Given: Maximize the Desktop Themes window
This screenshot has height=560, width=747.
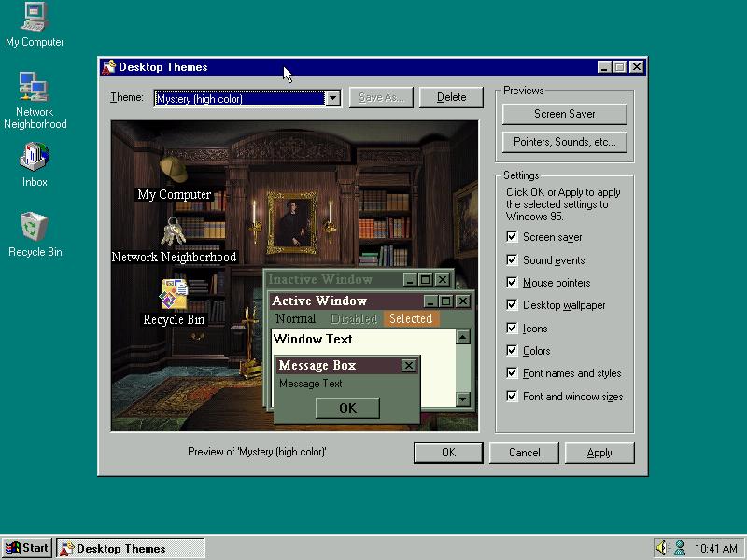Looking at the screenshot, I should [619, 67].
